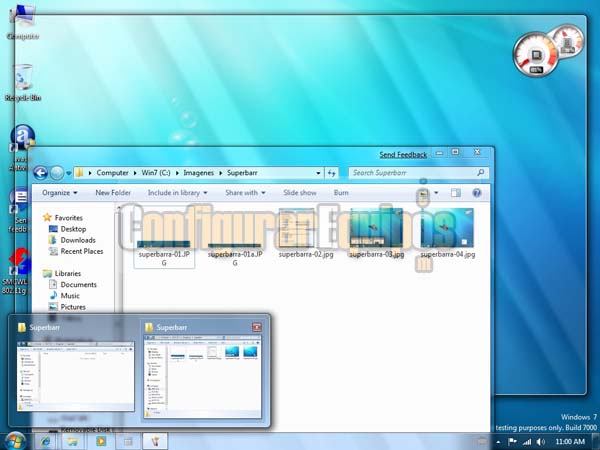Start Slide show from the toolbar
This screenshot has width=600, height=450.
[300, 193]
